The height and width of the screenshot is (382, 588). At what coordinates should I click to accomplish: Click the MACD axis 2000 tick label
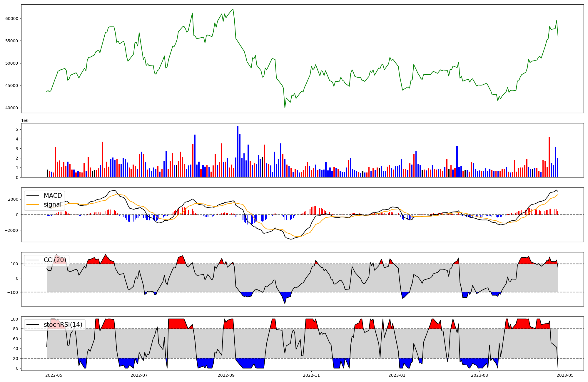[x=13, y=199]
